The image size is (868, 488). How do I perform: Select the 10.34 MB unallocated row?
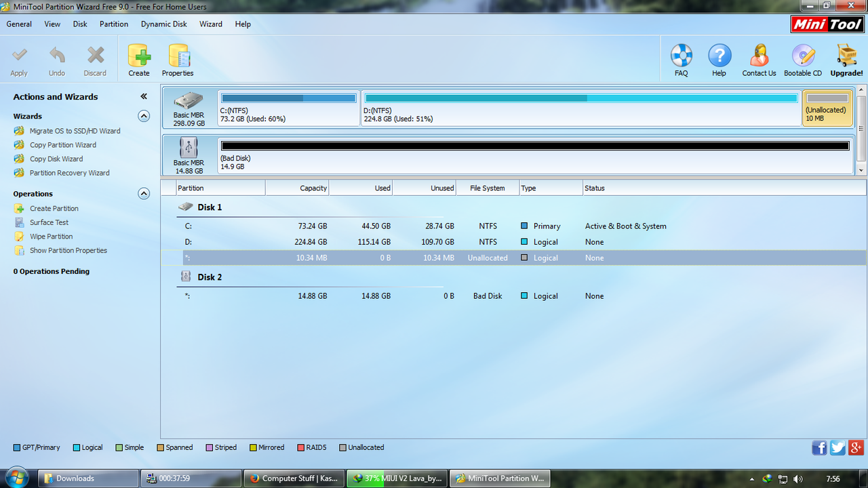pyautogui.click(x=513, y=258)
